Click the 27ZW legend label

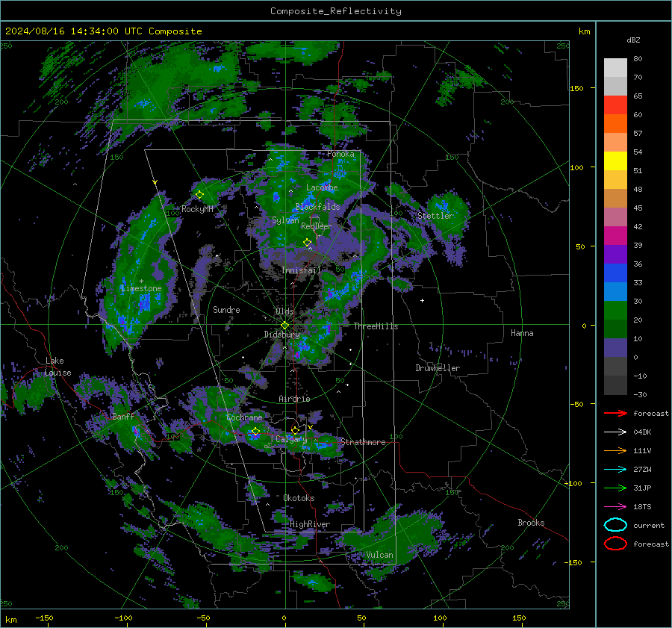[642, 470]
